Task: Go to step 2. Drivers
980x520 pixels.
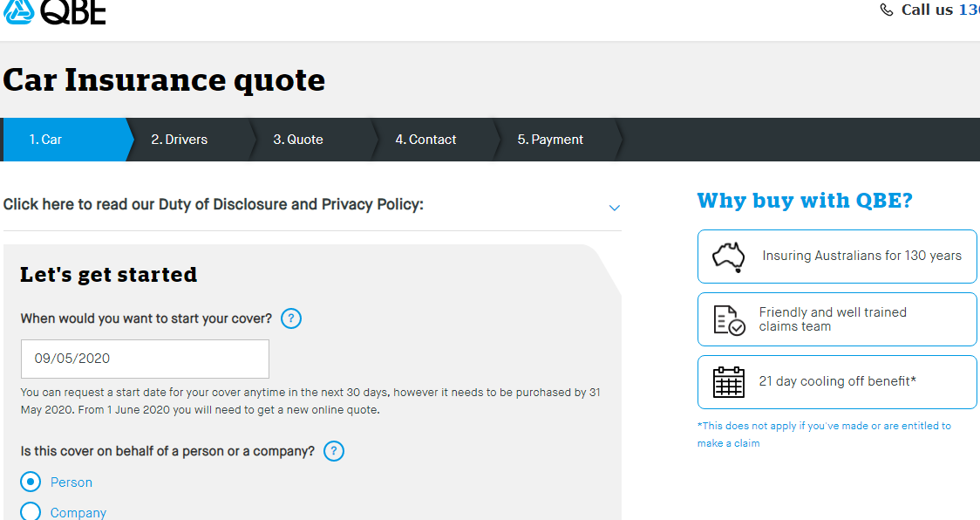Action: tap(187, 140)
